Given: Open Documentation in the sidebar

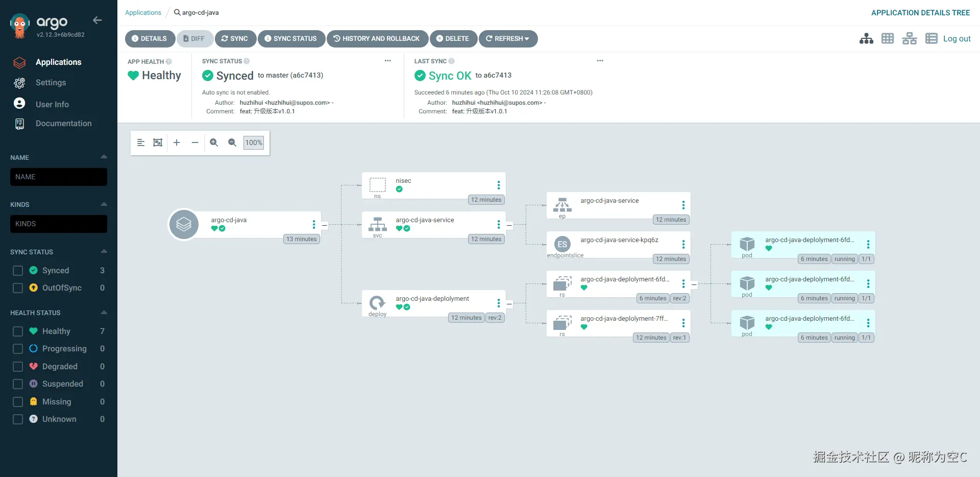Looking at the screenshot, I should point(64,124).
